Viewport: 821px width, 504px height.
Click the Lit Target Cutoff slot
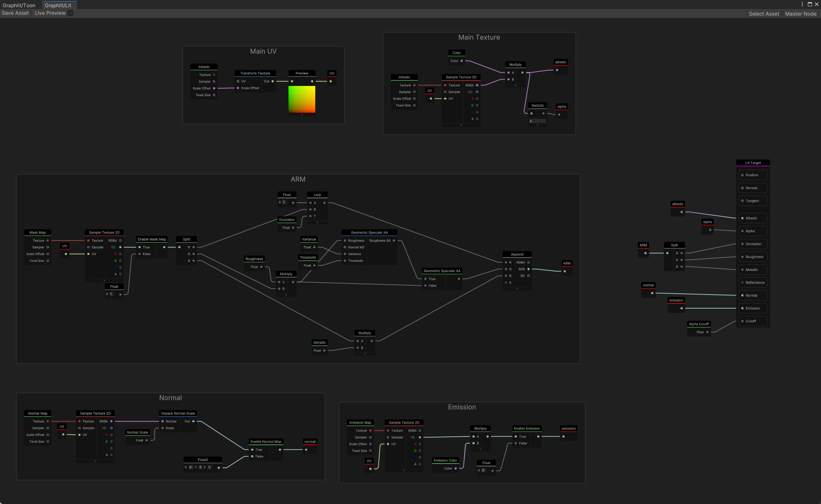tap(753, 321)
